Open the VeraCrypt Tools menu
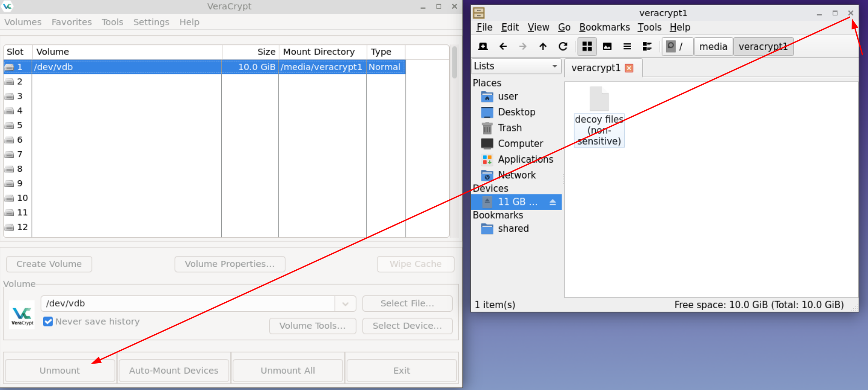This screenshot has height=390, width=868. pyautogui.click(x=112, y=22)
